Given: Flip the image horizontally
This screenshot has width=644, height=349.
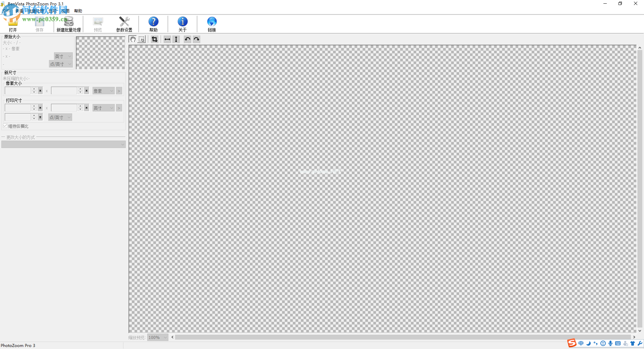Looking at the screenshot, I should click(x=167, y=39).
